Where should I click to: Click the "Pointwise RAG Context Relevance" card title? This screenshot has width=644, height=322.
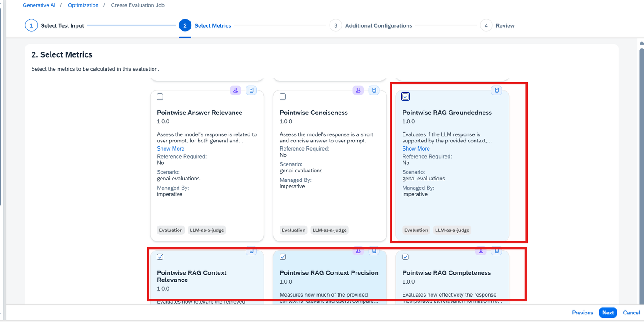click(x=192, y=276)
